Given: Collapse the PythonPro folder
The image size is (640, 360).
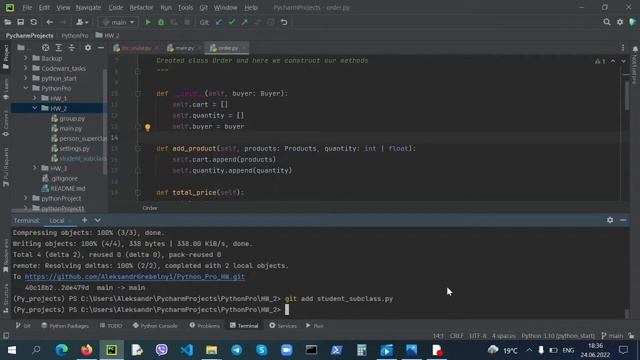Looking at the screenshot, I should [26, 88].
